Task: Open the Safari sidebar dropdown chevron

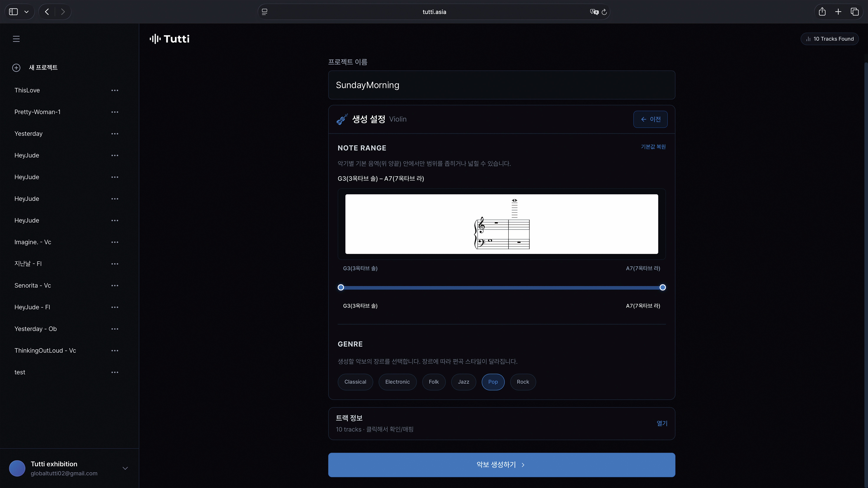Action: [x=26, y=12]
